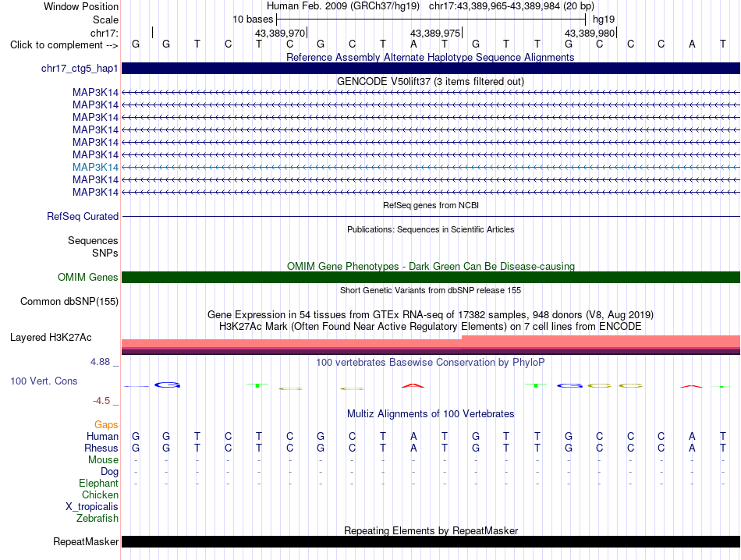The width and height of the screenshot is (741, 560).
Task: Open 'Multiz Alignments of 100 Vertebrates' title
Action: pos(431,414)
